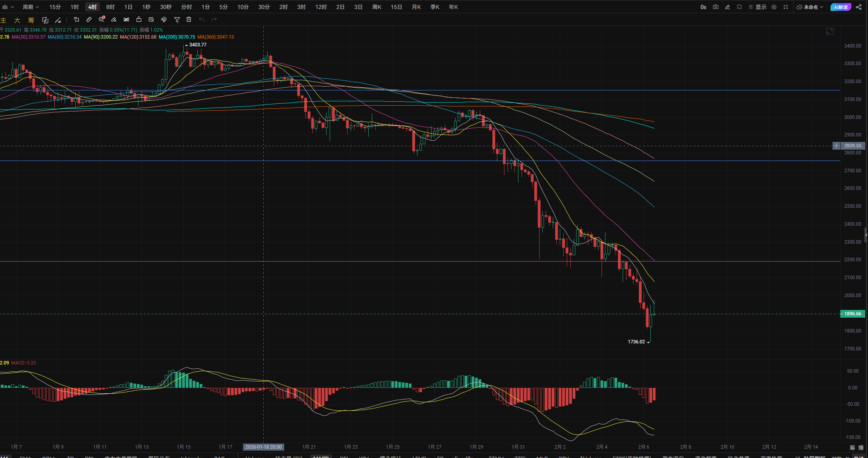Image resolution: width=868 pixels, height=458 pixels.
Task: Click the AI解读 button
Action: (841, 7)
